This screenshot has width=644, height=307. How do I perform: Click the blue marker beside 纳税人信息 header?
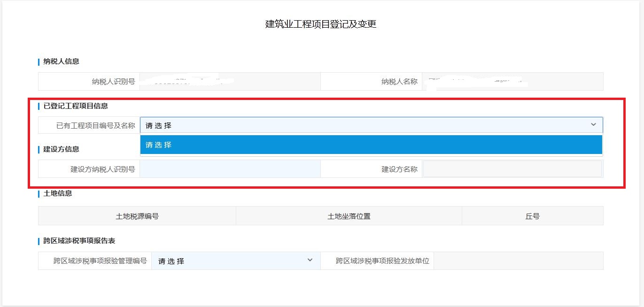[x=38, y=61]
